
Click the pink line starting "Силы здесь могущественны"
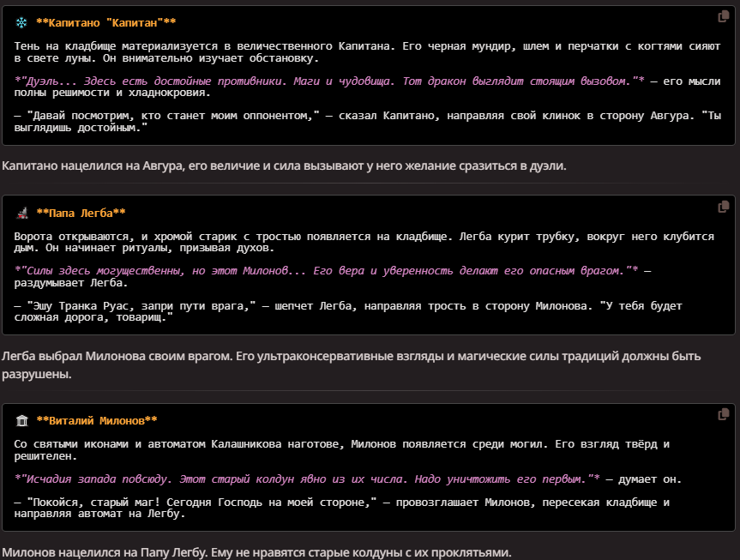326,270
